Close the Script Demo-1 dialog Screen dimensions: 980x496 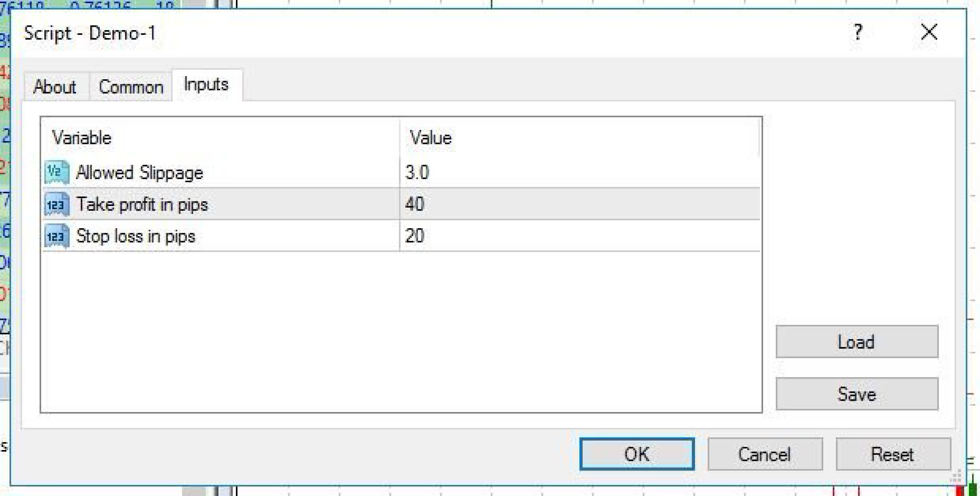(929, 32)
